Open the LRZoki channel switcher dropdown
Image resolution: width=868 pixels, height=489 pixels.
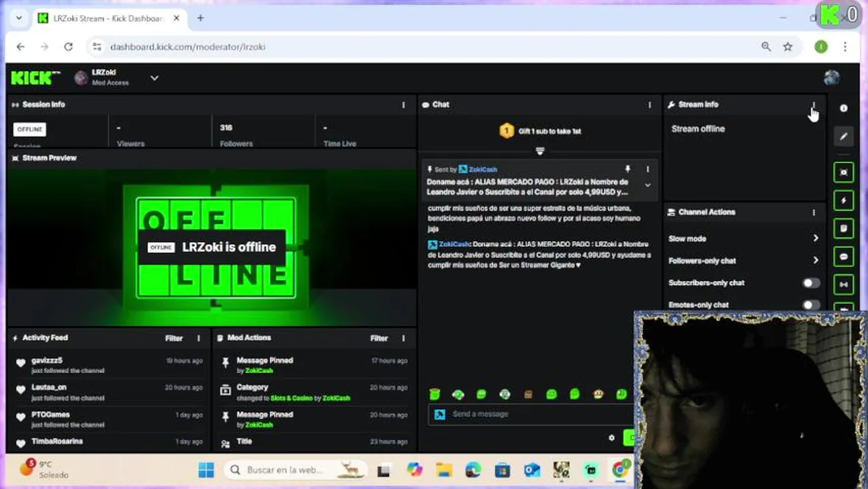(x=154, y=78)
